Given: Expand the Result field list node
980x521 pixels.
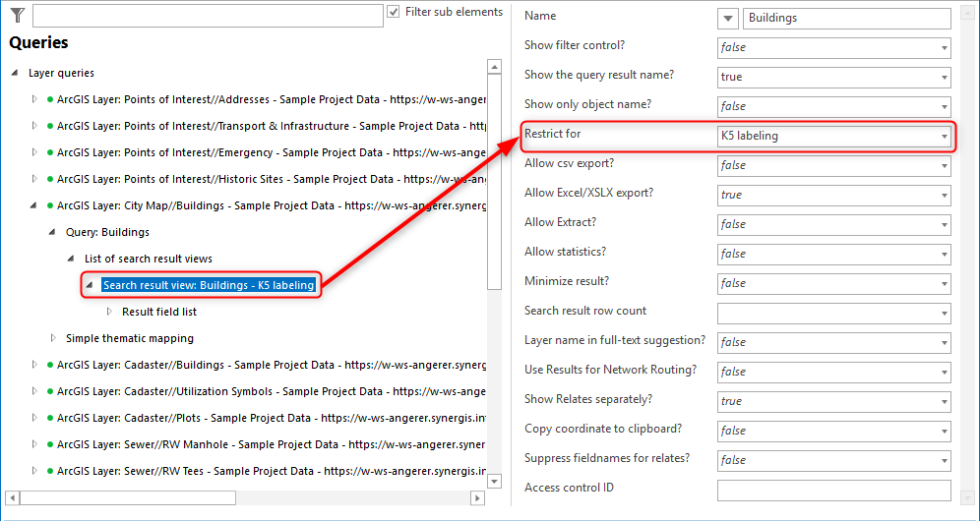Looking at the screenshot, I should tap(109, 311).
